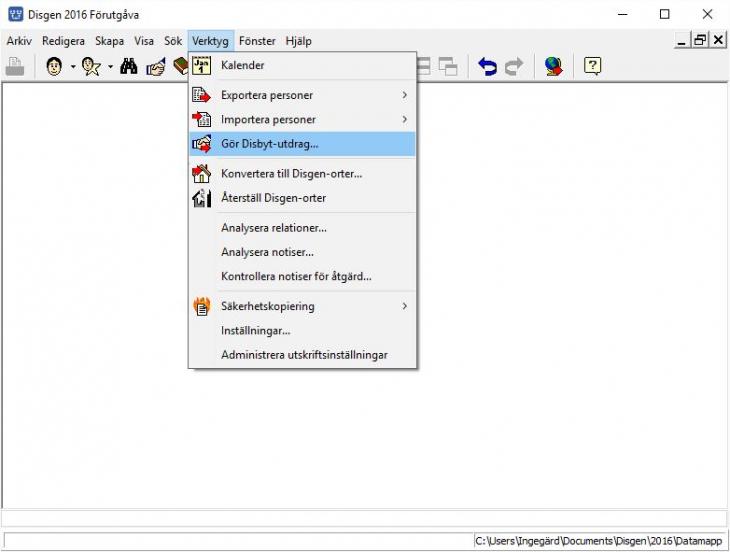Image resolution: width=730 pixels, height=552 pixels.
Task: Open dropdown arrow next to star person icon
Action: (110, 67)
